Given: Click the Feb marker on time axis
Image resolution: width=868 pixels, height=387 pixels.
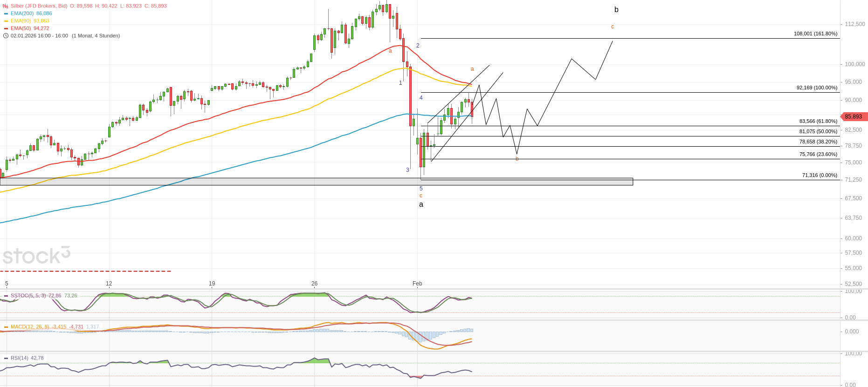Looking at the screenshot, I should point(417,284).
